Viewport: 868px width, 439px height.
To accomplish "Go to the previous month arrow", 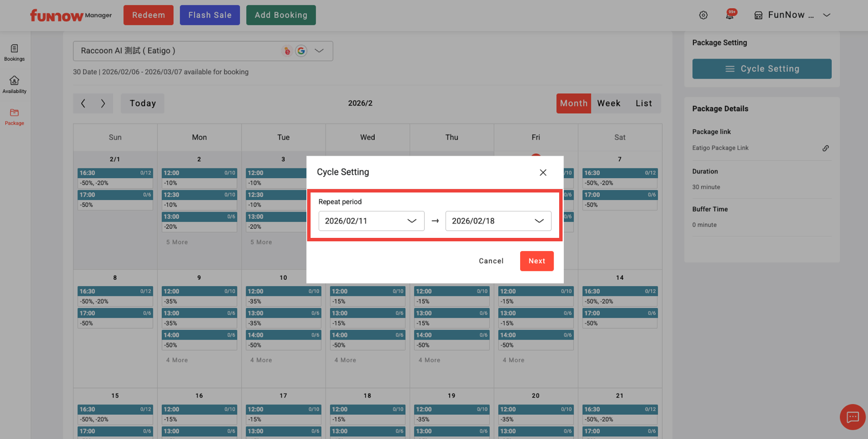I will pyautogui.click(x=83, y=103).
